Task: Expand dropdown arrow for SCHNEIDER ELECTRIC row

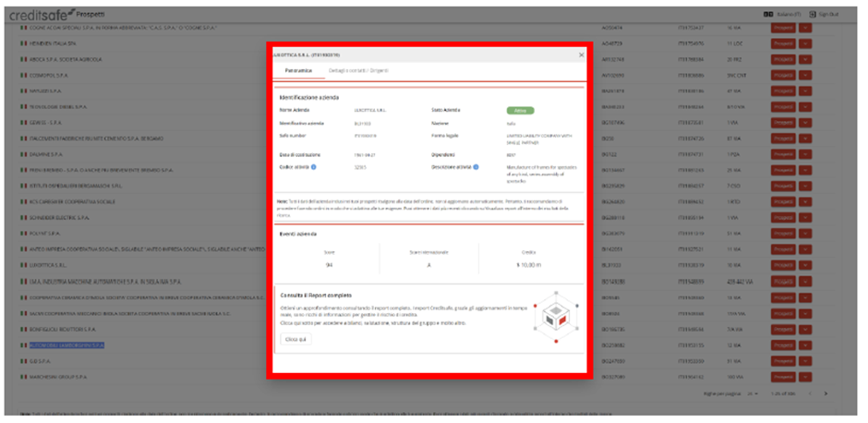Action: (x=805, y=218)
